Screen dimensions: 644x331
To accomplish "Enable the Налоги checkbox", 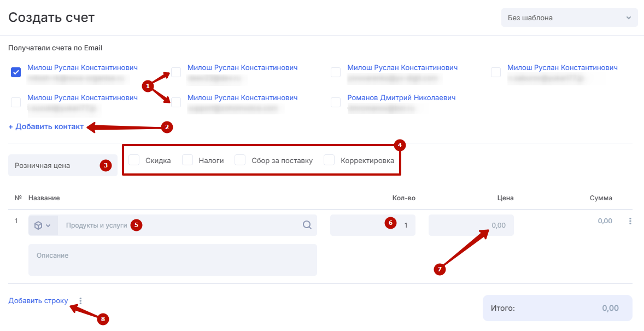I will (188, 160).
